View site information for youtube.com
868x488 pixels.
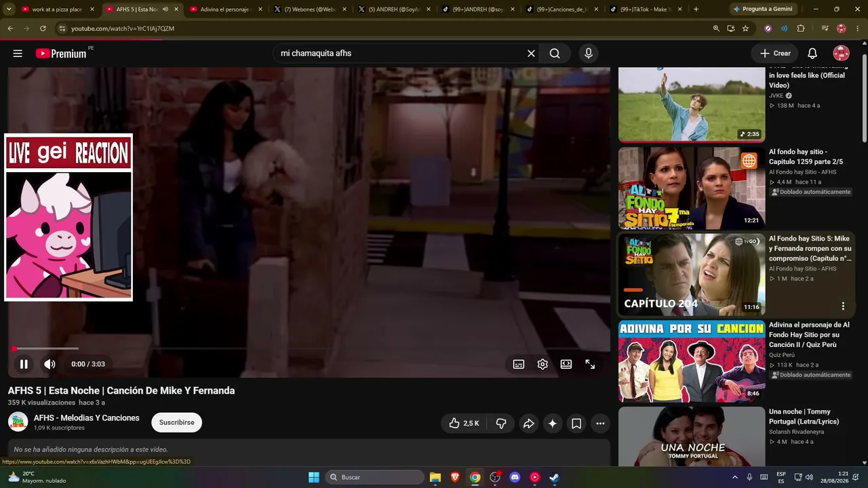point(62,28)
